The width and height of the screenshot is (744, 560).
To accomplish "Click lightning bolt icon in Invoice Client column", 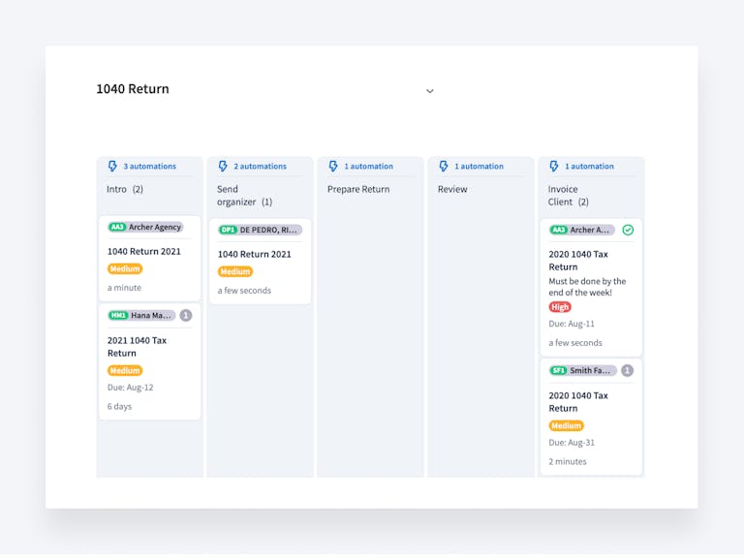I will pyautogui.click(x=554, y=167).
